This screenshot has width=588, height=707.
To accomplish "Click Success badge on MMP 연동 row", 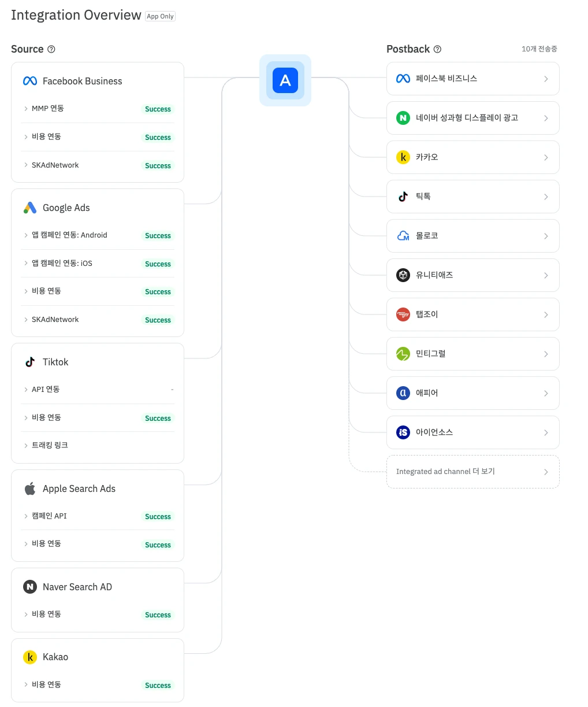I will click(x=158, y=109).
